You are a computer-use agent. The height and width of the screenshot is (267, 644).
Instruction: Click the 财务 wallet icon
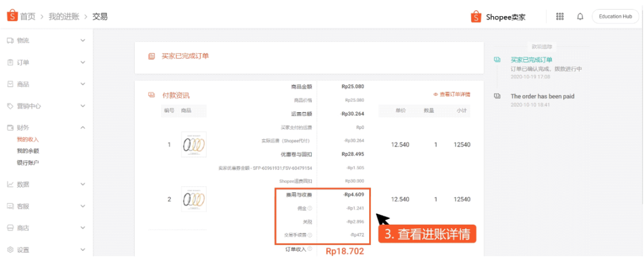(x=11, y=128)
